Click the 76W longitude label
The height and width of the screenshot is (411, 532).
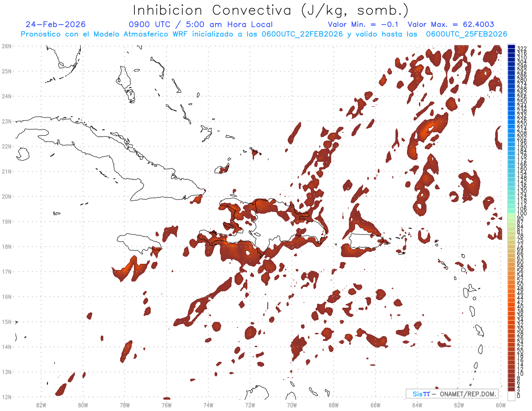166,405
